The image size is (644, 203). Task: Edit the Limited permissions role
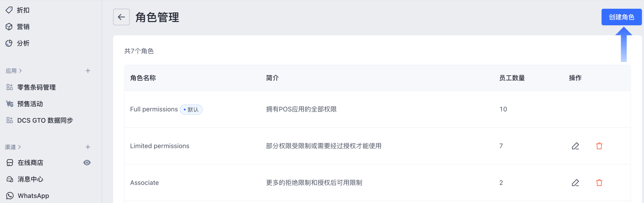point(575,146)
